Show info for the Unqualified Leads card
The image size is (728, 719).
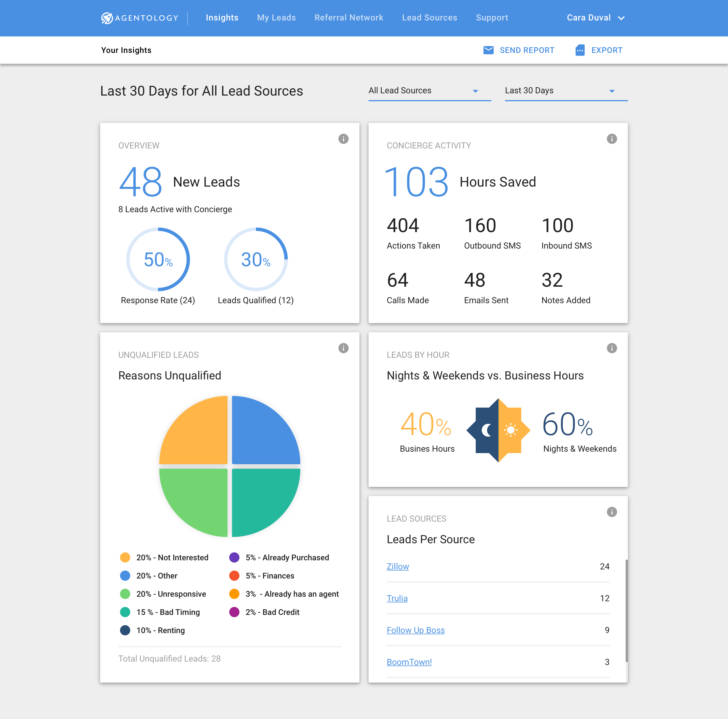(343, 348)
